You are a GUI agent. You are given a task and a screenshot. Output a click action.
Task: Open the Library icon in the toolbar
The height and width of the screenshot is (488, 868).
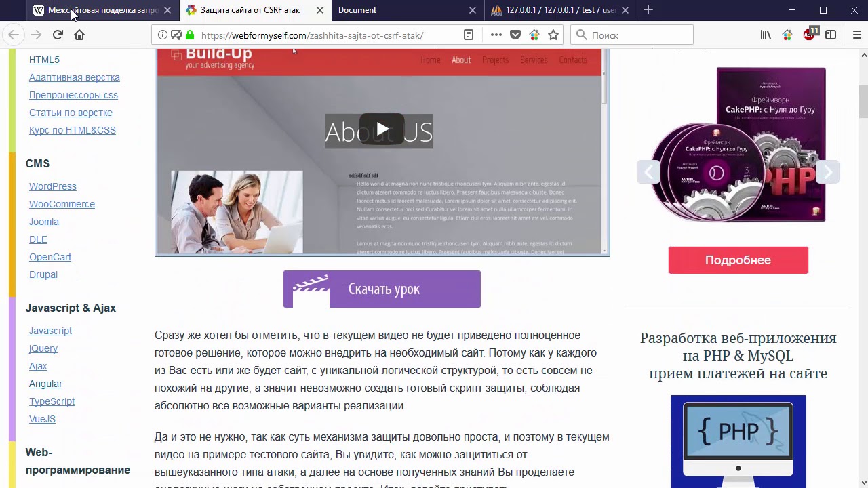766,35
